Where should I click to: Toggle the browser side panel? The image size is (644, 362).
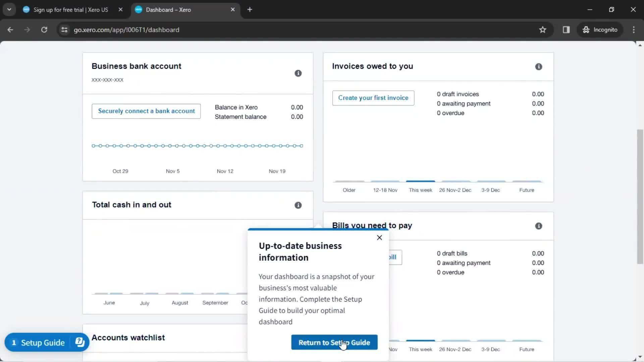(x=566, y=30)
